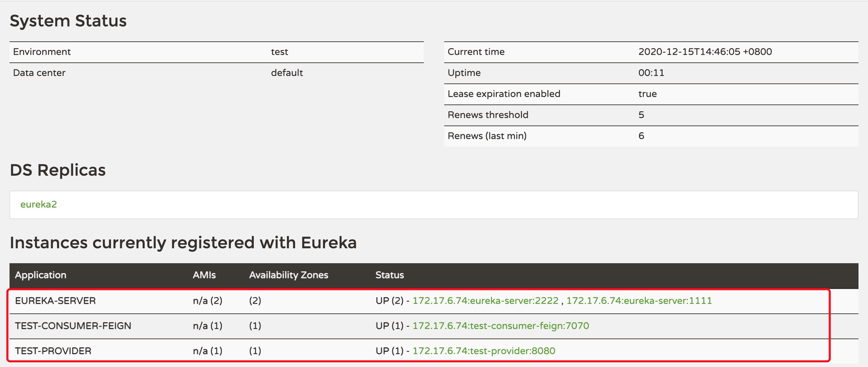
Task: Click availability zone (2) for EUREKA-SERVER
Action: [255, 301]
